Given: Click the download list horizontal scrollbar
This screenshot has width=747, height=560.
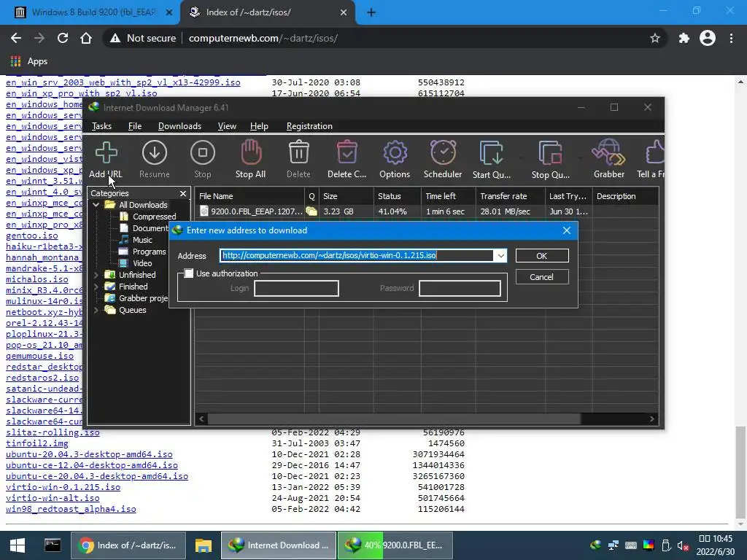Looking at the screenshot, I should point(394,419).
